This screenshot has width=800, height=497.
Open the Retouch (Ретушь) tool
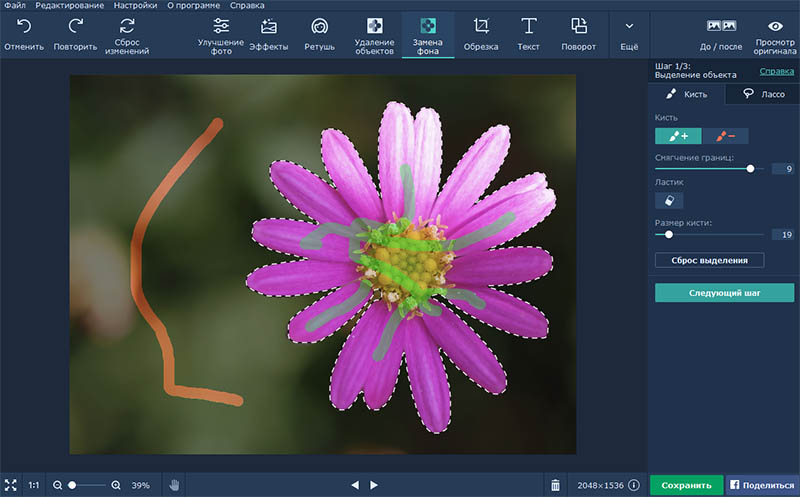point(319,27)
